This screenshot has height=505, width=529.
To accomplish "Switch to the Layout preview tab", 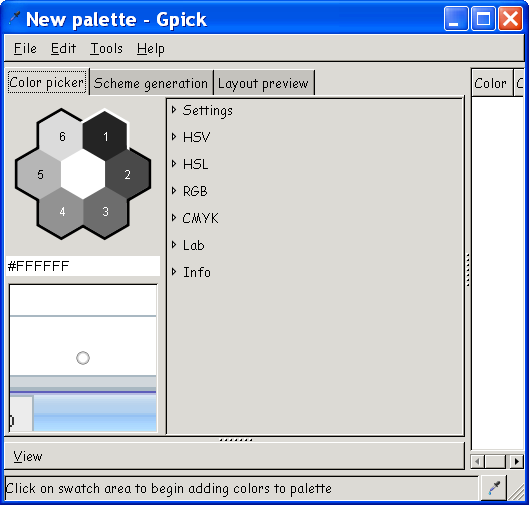I will point(263,83).
